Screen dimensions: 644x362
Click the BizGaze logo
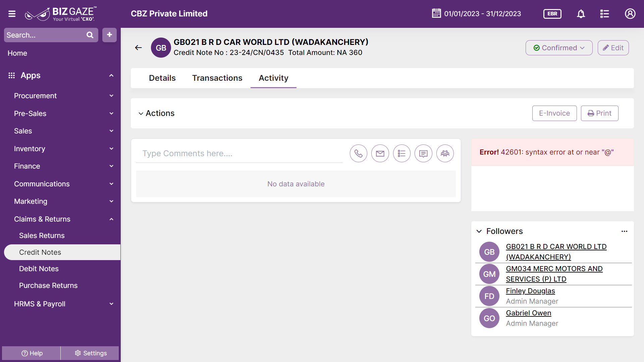[x=61, y=14]
